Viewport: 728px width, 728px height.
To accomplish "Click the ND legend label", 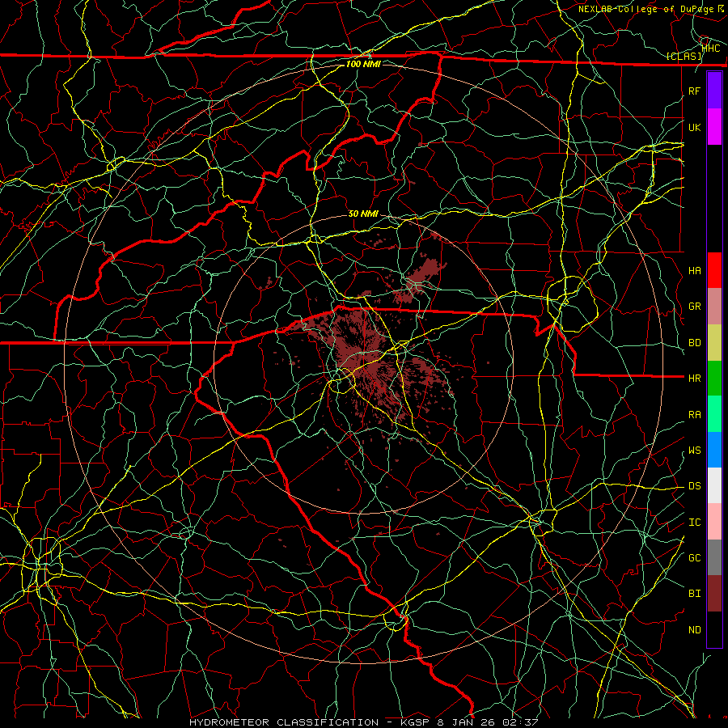I will [x=694, y=630].
